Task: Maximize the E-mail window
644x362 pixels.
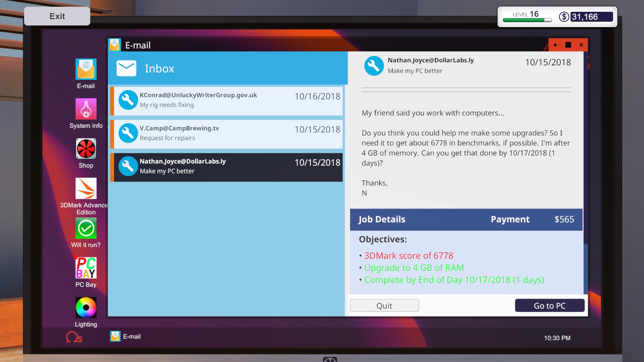Action: pos(568,45)
